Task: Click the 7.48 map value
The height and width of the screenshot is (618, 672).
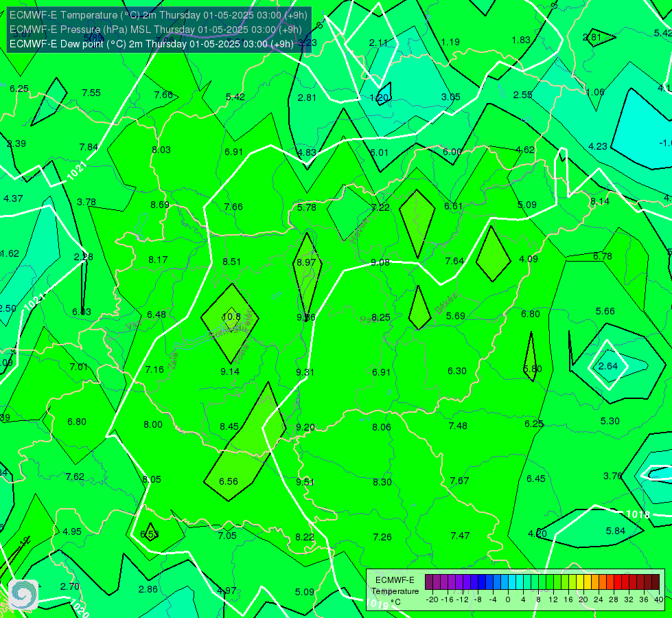Action: (458, 426)
